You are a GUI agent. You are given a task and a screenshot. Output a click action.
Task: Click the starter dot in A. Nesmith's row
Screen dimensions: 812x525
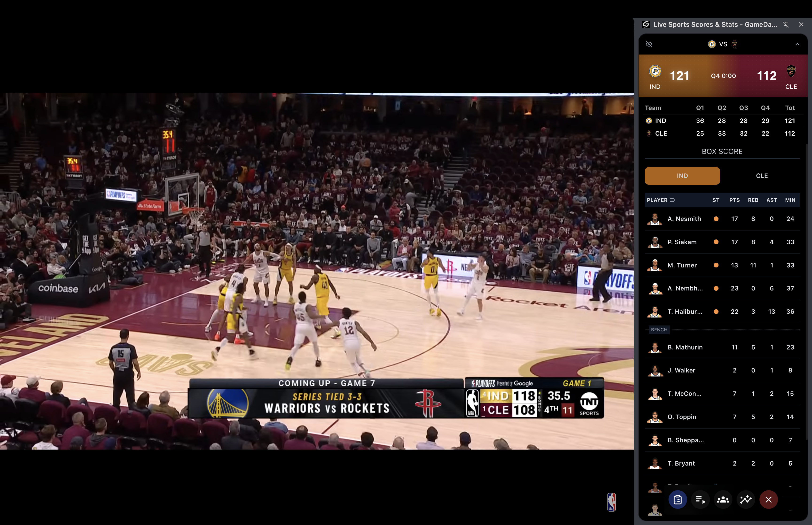[x=716, y=219]
